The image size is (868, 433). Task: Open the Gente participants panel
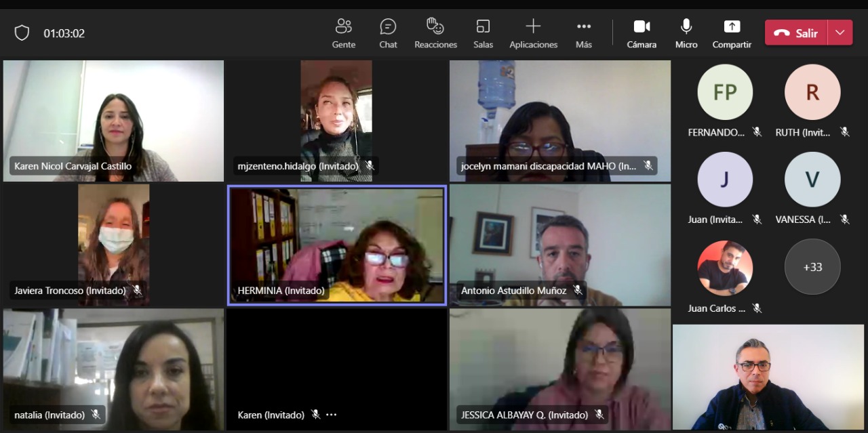[x=344, y=33]
